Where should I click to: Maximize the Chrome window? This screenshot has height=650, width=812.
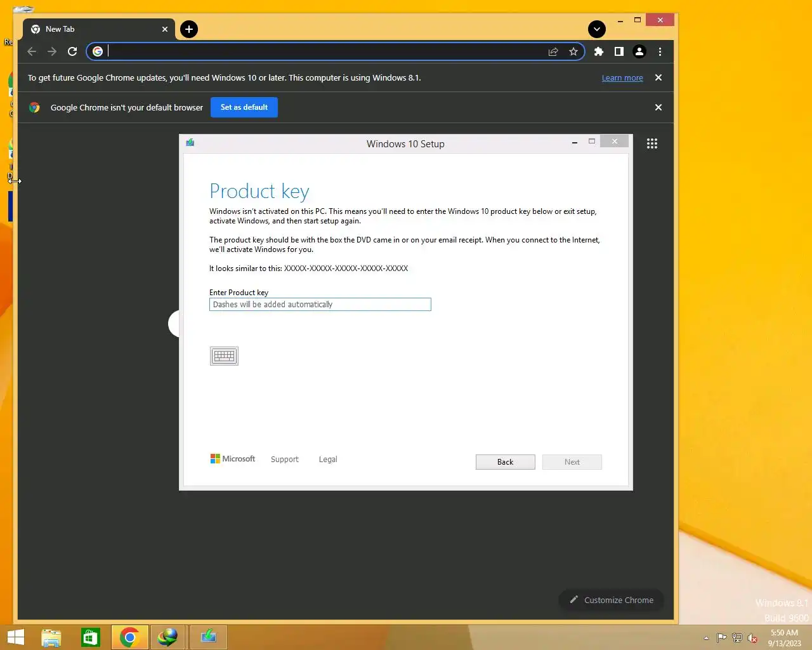(638, 20)
